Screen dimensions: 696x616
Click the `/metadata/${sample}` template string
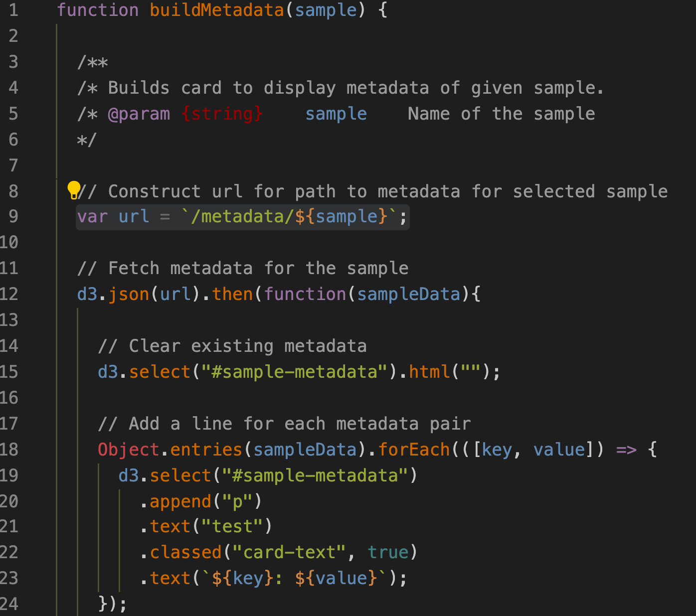point(289,216)
